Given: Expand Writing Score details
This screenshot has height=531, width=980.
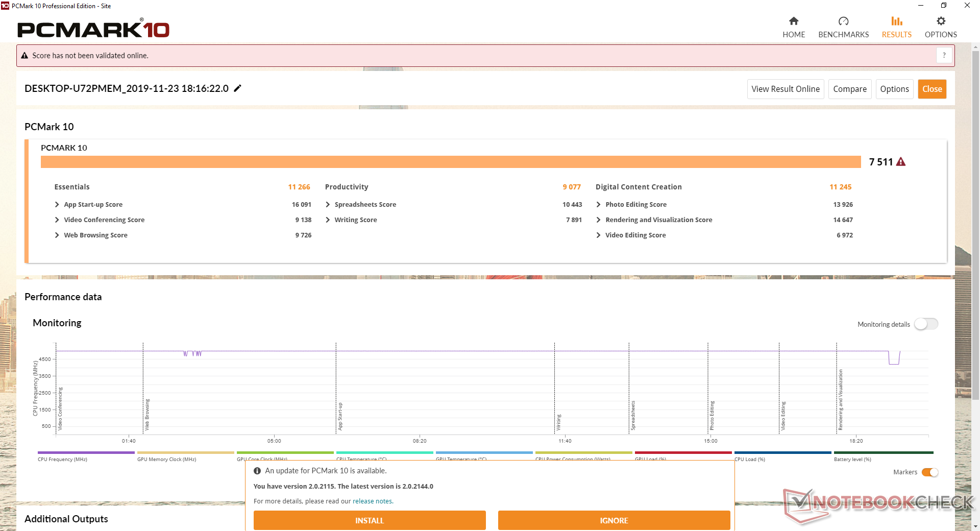Looking at the screenshot, I should tap(328, 220).
